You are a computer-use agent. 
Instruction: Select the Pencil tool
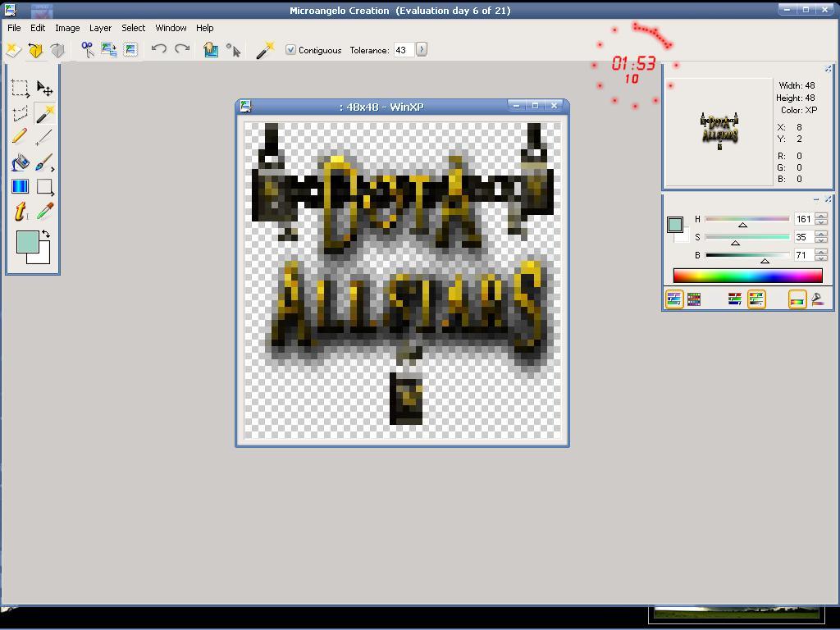click(x=20, y=137)
